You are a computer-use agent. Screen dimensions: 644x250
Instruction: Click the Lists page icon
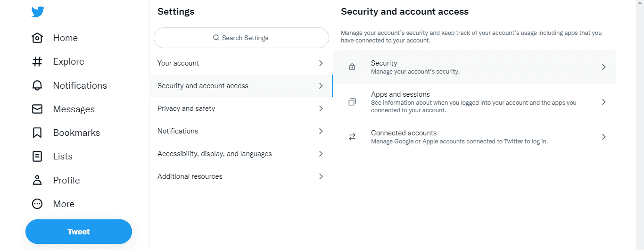pyautogui.click(x=37, y=156)
